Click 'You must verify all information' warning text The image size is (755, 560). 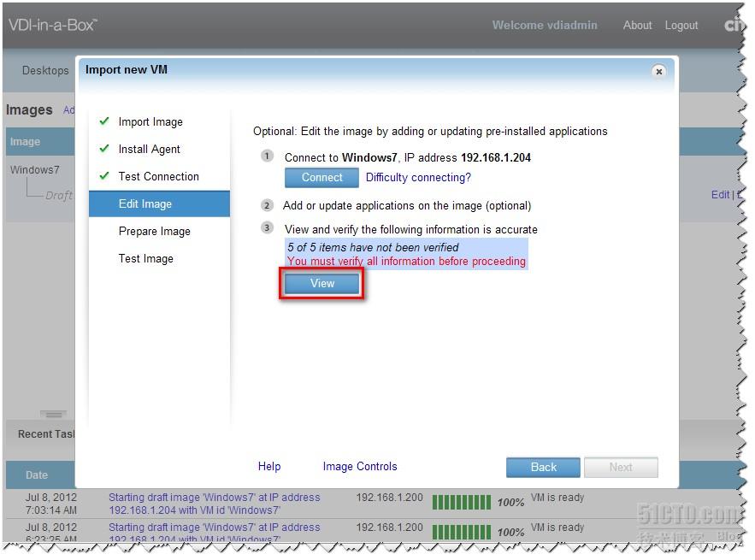pyautogui.click(x=406, y=261)
